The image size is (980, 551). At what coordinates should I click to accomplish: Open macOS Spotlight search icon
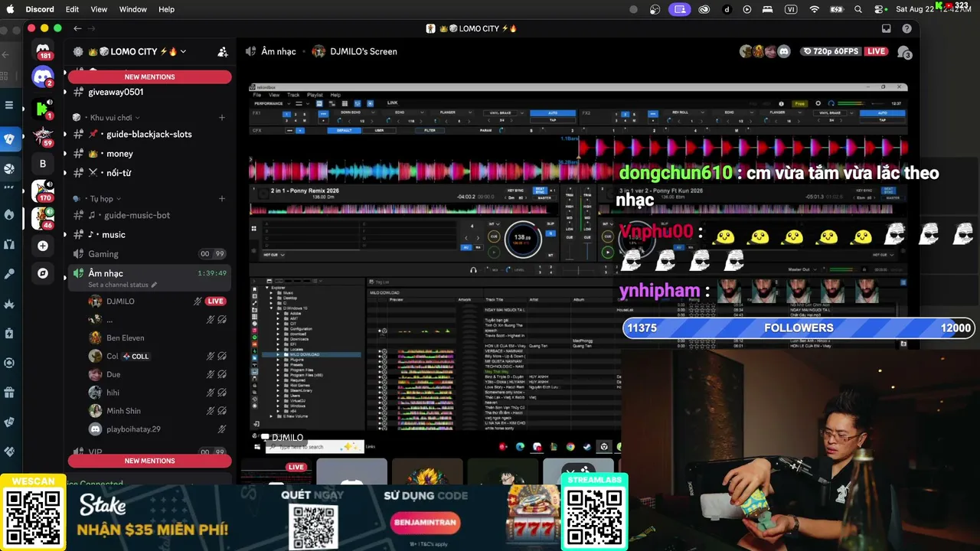pos(858,9)
